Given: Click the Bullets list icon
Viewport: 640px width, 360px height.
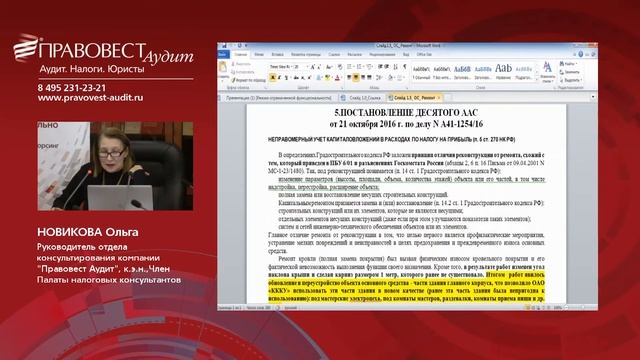Looking at the screenshot, I should (x=350, y=67).
